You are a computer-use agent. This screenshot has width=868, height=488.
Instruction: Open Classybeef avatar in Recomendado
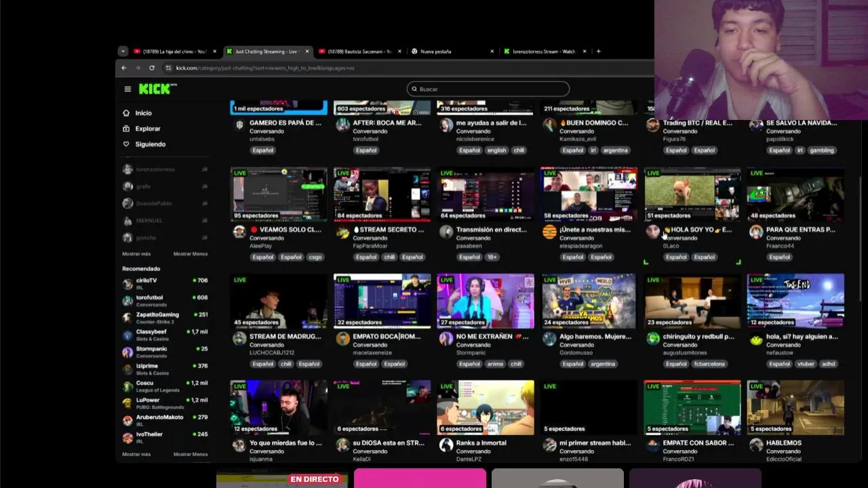tap(127, 335)
